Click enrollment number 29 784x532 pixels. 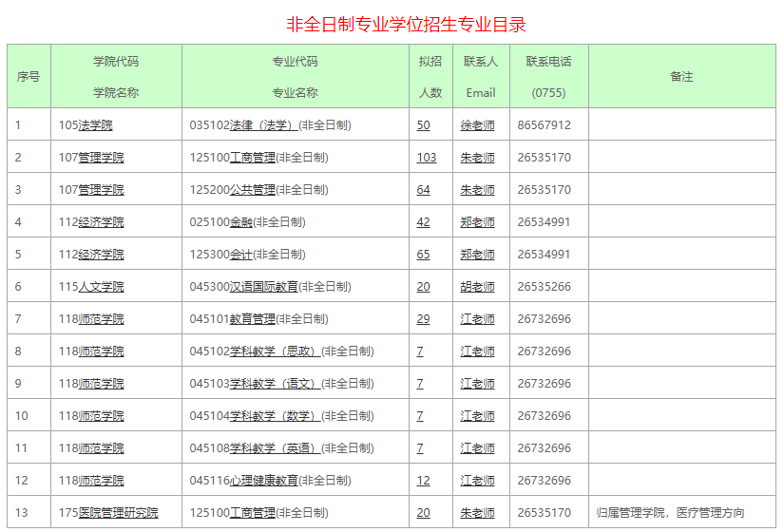pyautogui.click(x=423, y=319)
